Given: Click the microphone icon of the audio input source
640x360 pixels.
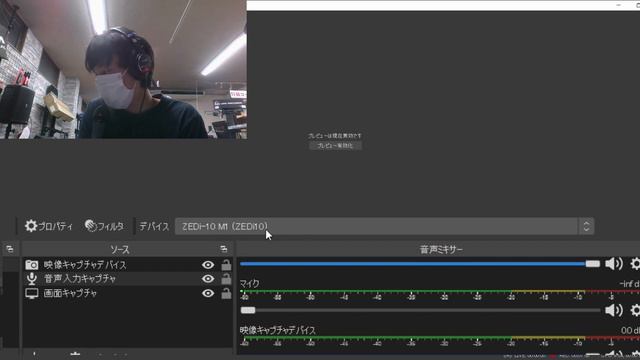Looking at the screenshot, I should pos(31,279).
